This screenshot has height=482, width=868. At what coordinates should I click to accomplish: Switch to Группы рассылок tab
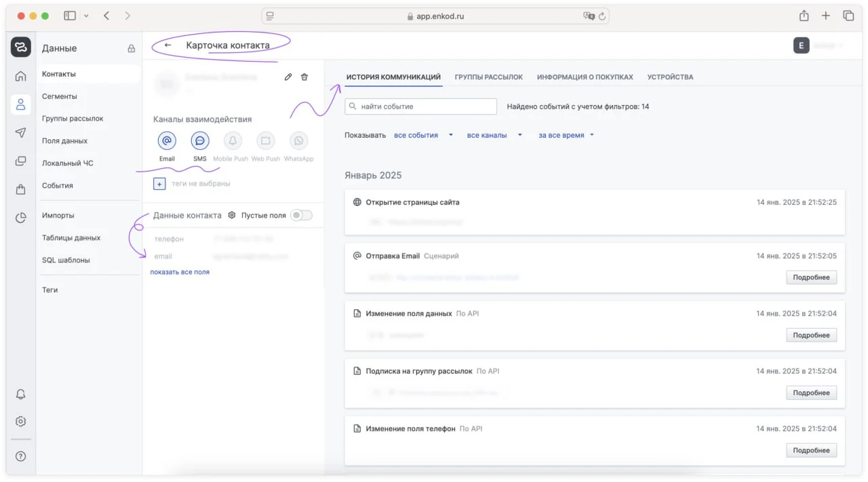tap(488, 77)
